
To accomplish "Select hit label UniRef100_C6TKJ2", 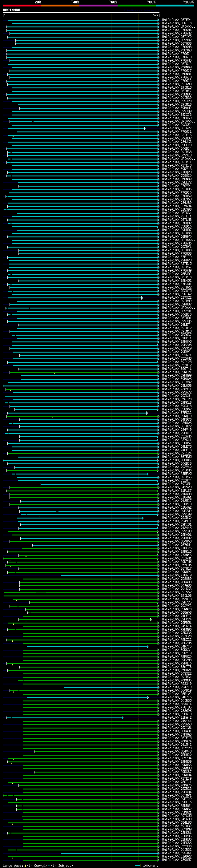I will tap(176, 64).
